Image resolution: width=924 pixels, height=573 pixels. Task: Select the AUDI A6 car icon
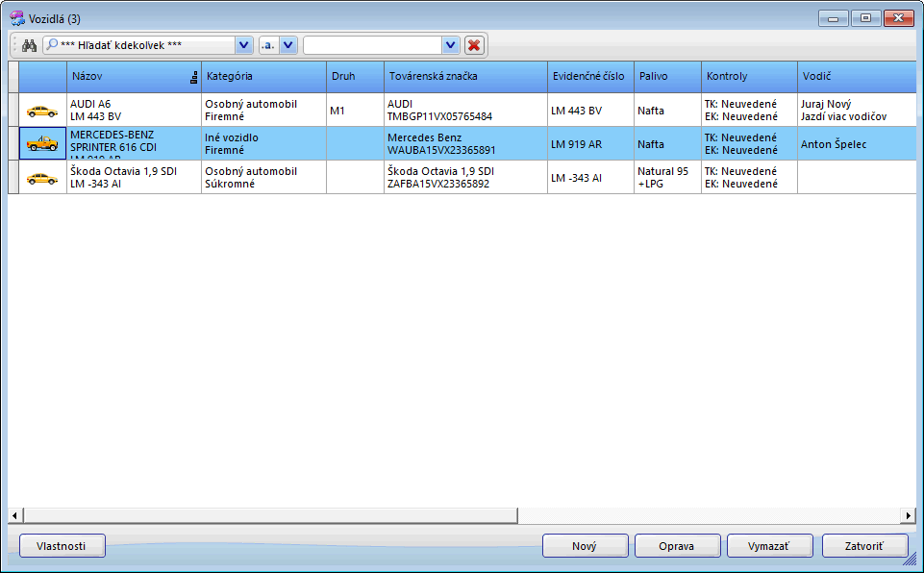(42, 111)
